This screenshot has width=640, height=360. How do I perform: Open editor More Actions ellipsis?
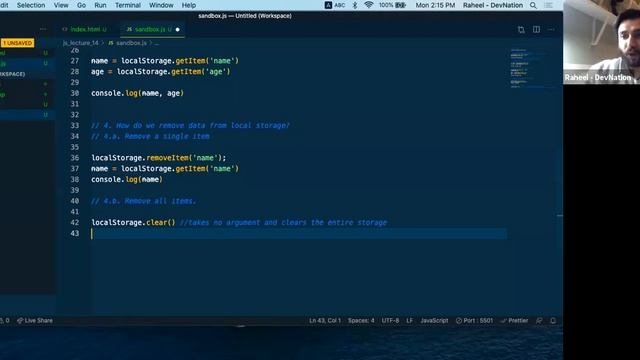click(551, 29)
